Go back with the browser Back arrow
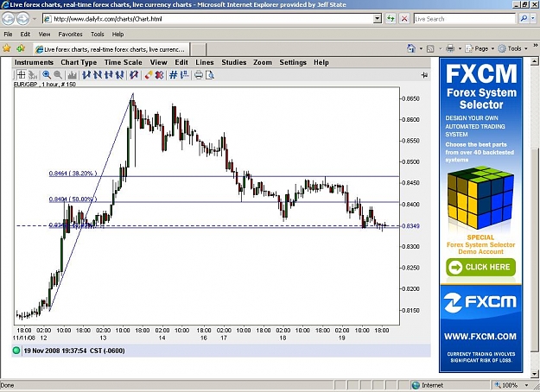The width and height of the screenshot is (540, 392). [x=9, y=19]
